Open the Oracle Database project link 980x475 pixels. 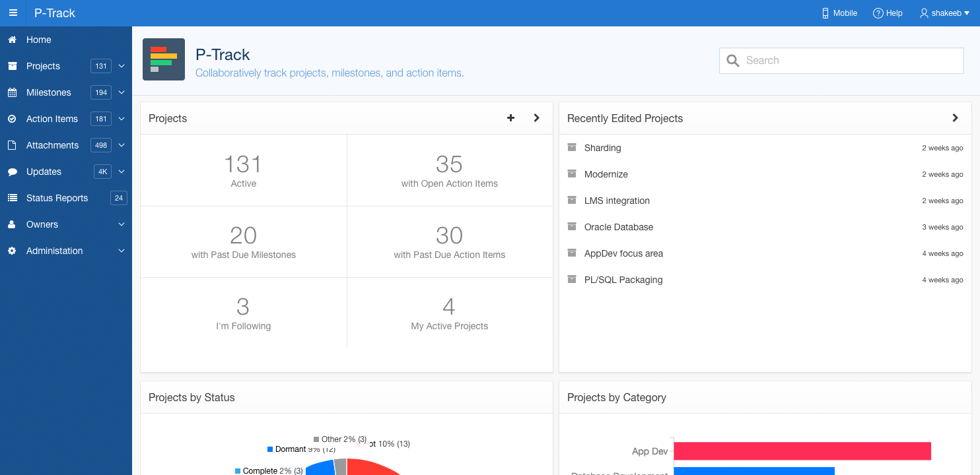[x=618, y=227]
